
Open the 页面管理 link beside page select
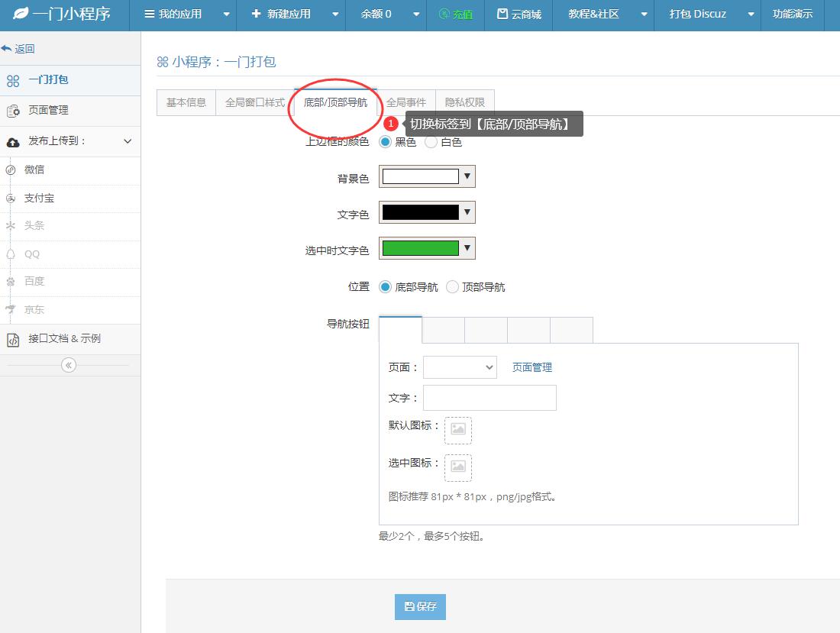[x=532, y=367]
